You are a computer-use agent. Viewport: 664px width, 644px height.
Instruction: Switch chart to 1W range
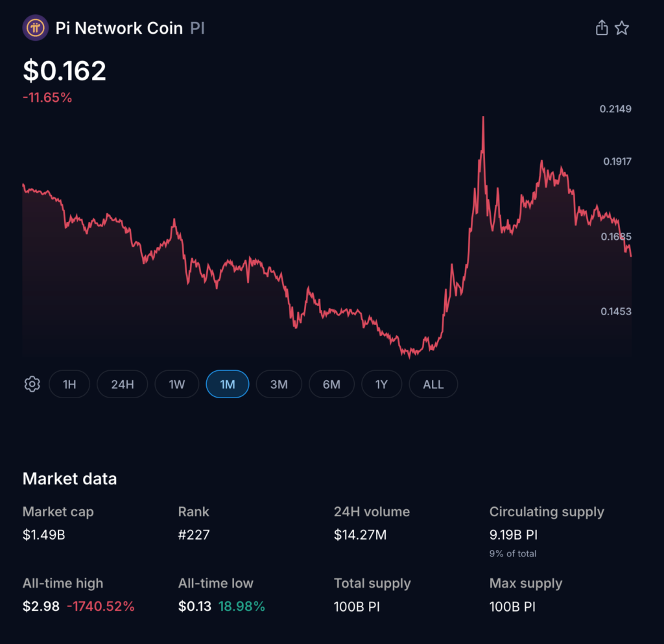(x=177, y=384)
